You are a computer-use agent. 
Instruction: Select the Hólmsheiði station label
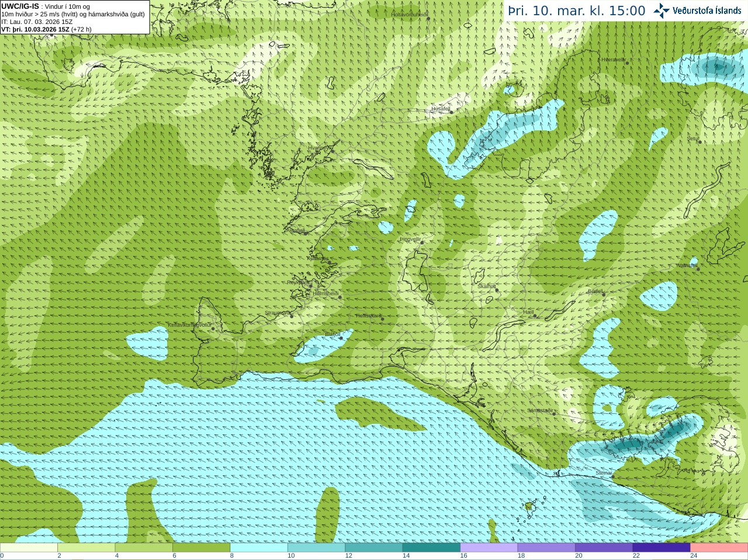(x=325, y=293)
